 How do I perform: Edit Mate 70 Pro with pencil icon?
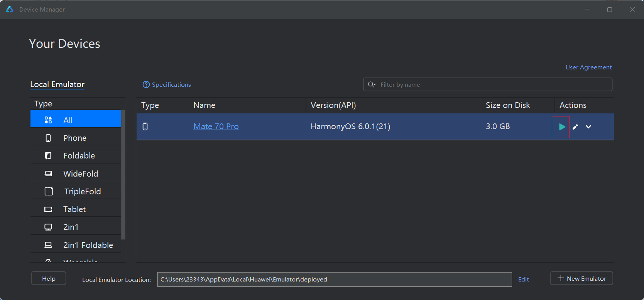coord(575,127)
